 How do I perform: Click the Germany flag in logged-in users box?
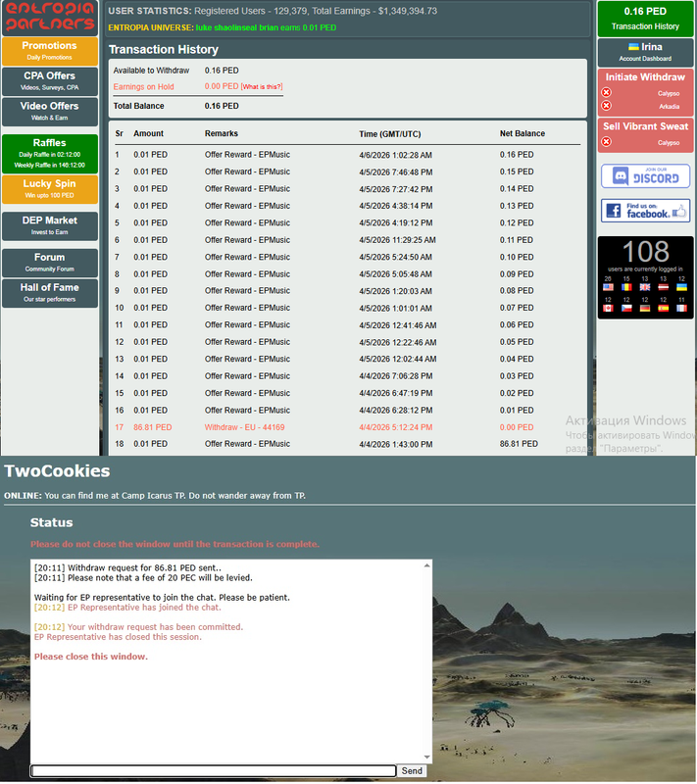coord(645,308)
